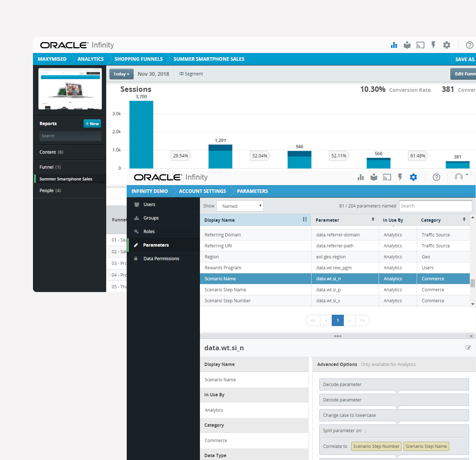Click the lightning bolt icon in back window
The image size is (476, 460).
(x=434, y=45)
